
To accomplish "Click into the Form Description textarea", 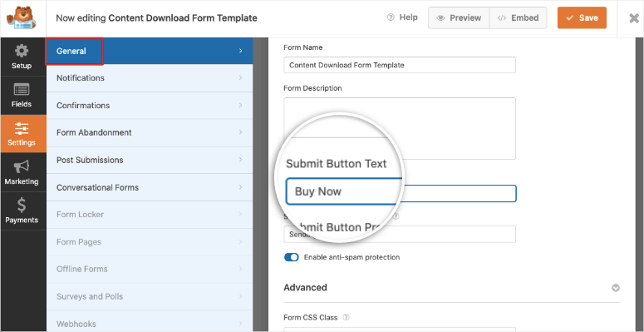I will (x=400, y=128).
